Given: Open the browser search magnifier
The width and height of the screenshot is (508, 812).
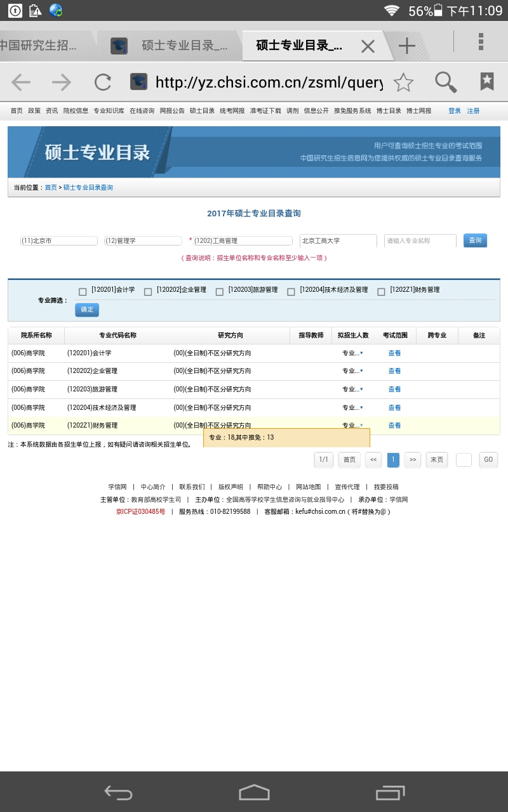Looking at the screenshot, I should point(446,82).
